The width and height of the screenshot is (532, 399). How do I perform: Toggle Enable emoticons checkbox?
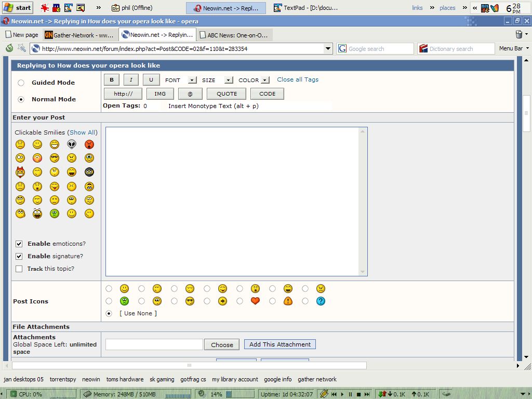click(19, 244)
